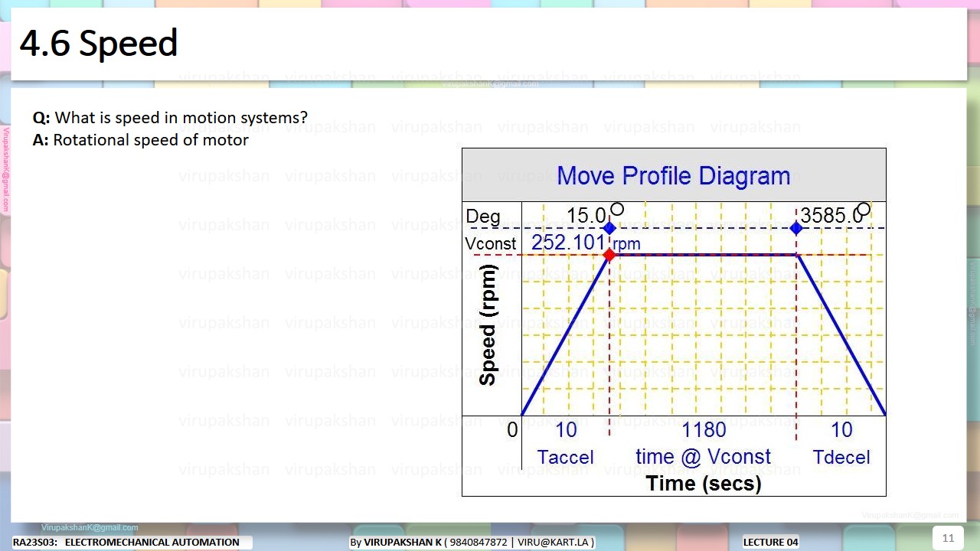The height and width of the screenshot is (551, 980).
Task: Click the 1180 constant-velocity time value
Action: [704, 430]
